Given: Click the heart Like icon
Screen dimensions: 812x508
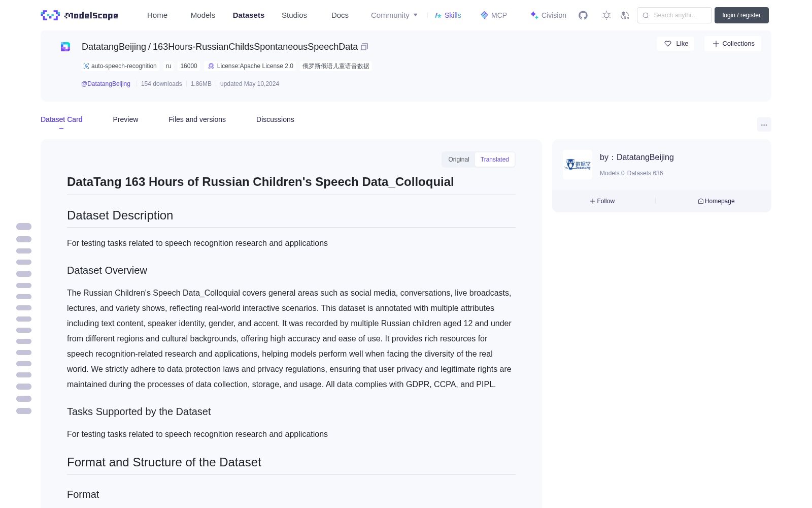Looking at the screenshot, I should [668, 44].
